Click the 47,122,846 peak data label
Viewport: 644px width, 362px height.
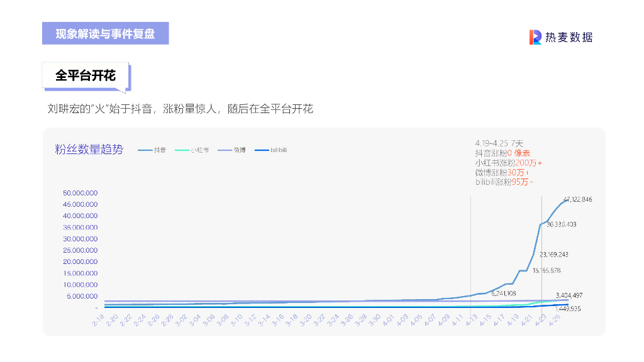tap(577, 199)
